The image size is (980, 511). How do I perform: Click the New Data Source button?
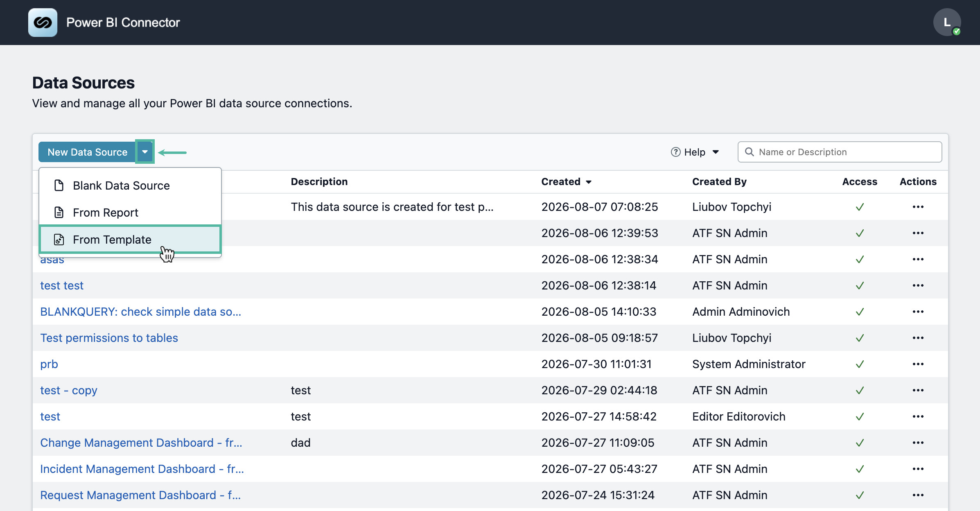point(87,152)
